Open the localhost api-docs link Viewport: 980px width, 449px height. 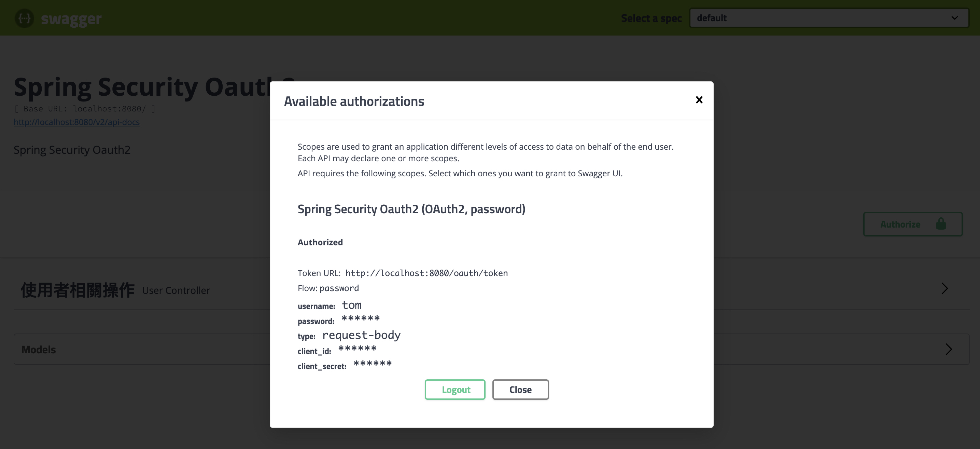(x=76, y=122)
